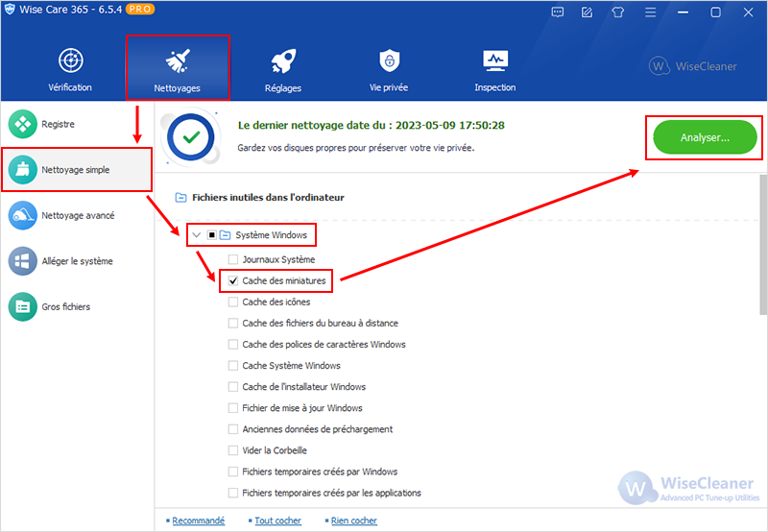Open the Réglages rocket tab
The width and height of the screenshot is (768, 532).
(283, 68)
